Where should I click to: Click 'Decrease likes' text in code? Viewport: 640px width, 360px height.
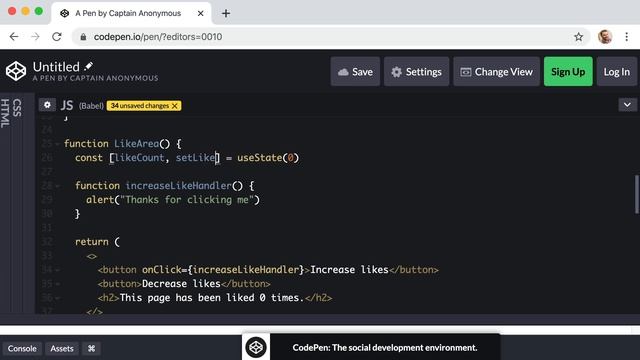[181, 284]
